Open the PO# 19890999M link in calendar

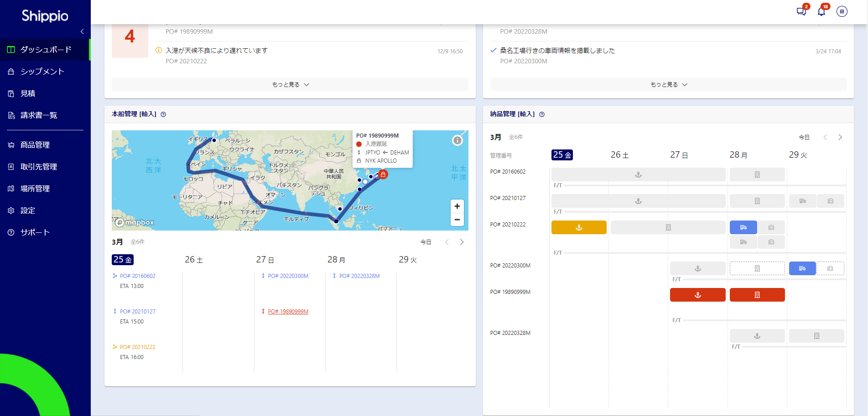tap(288, 312)
